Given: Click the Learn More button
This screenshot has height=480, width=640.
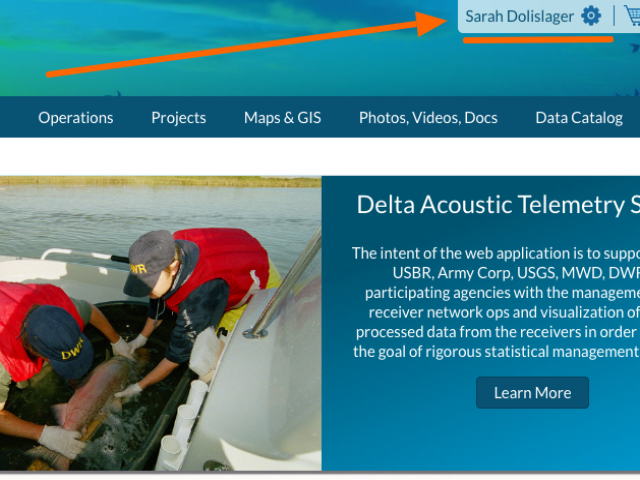Looking at the screenshot, I should pos(532,393).
